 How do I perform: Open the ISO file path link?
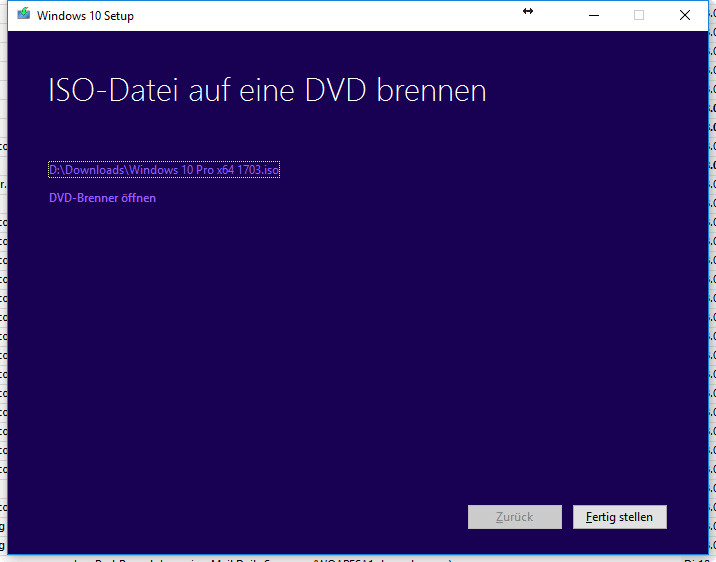click(x=164, y=170)
